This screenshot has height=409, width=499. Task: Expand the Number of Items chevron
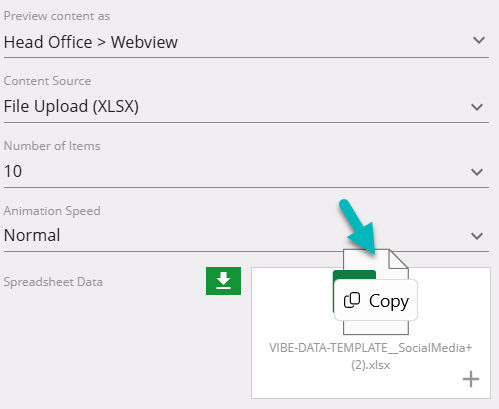(477, 172)
